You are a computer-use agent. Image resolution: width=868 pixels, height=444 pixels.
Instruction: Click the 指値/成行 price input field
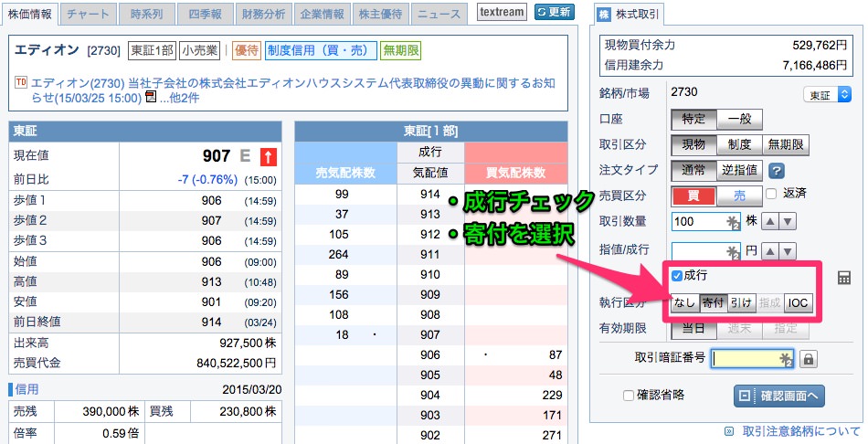click(x=706, y=252)
